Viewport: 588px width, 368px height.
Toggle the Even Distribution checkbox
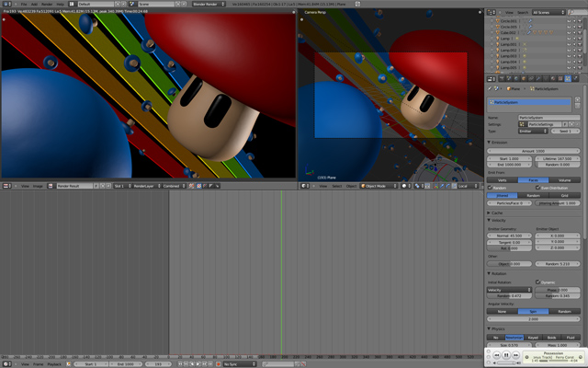point(537,188)
